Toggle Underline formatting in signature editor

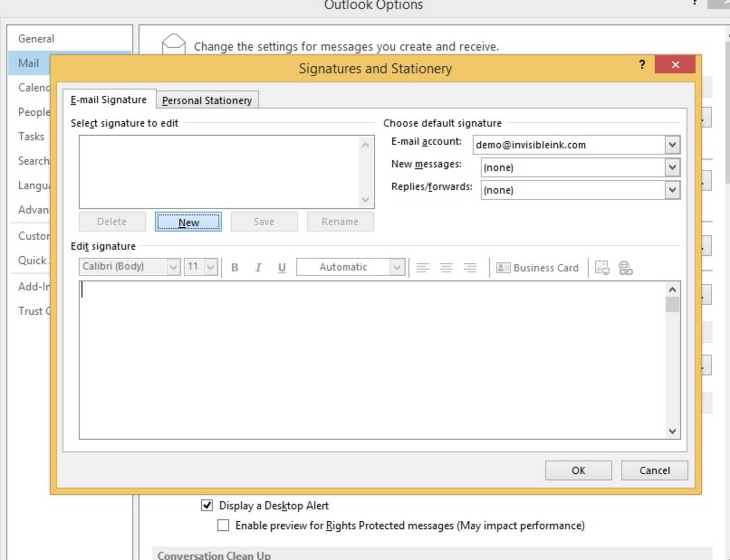pyautogui.click(x=282, y=267)
